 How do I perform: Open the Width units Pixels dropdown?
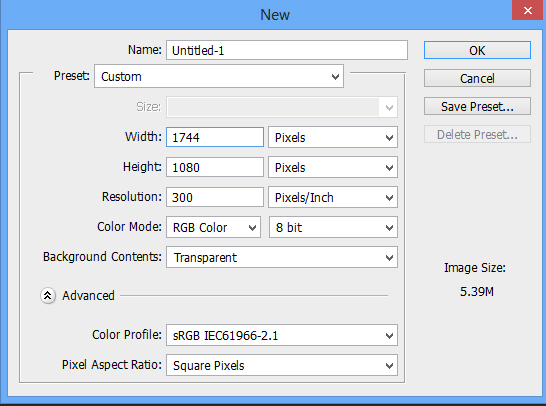[x=333, y=137]
